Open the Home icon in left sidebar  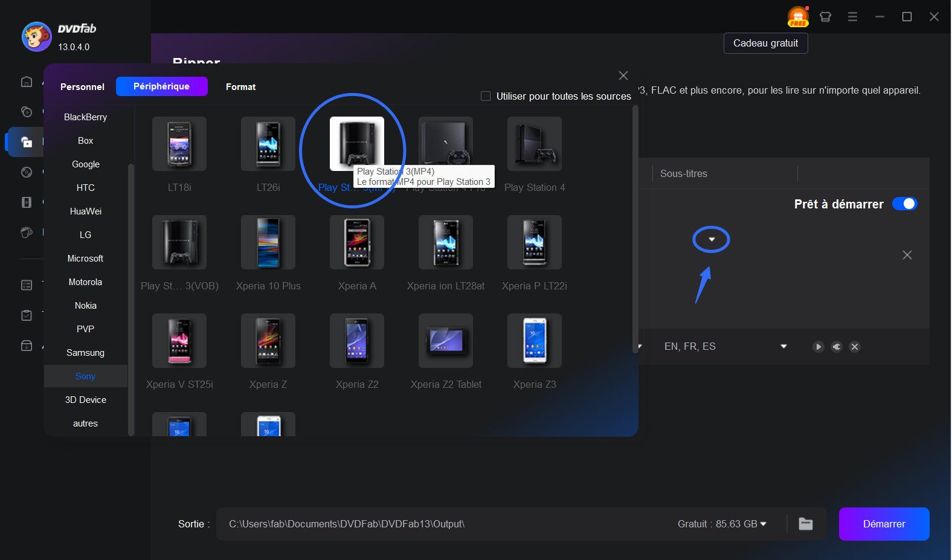tap(27, 82)
